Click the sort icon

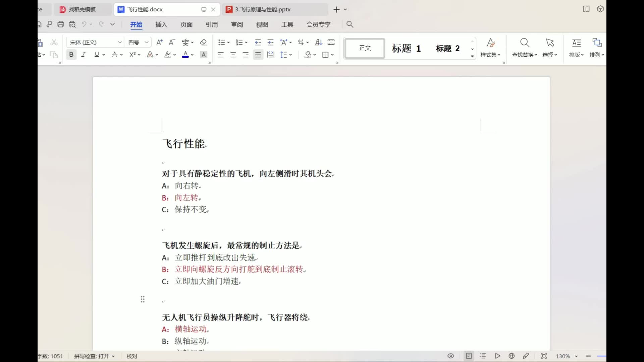319,42
